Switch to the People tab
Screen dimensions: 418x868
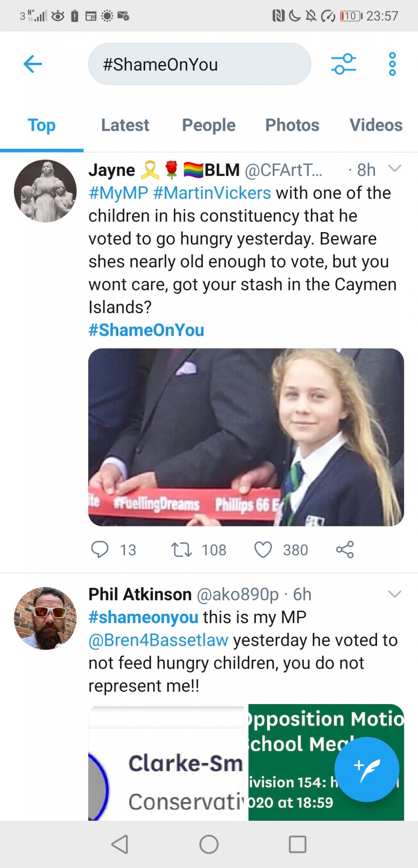[x=209, y=125]
